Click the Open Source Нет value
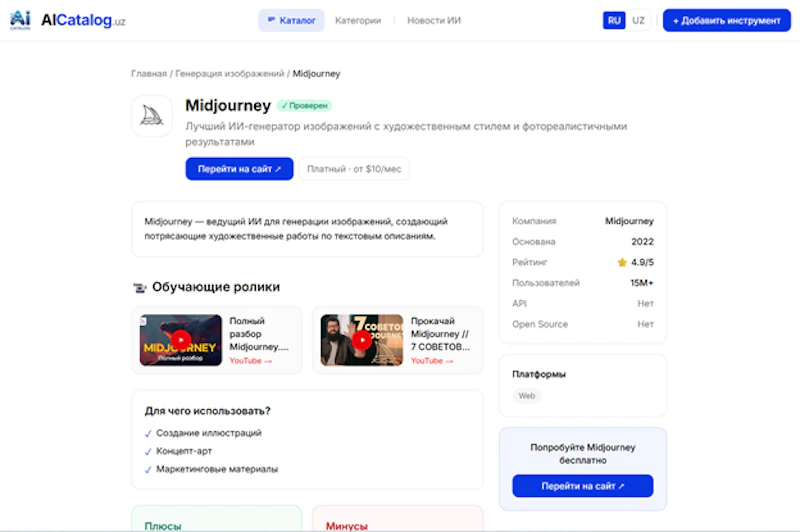800x532 pixels. coord(645,324)
